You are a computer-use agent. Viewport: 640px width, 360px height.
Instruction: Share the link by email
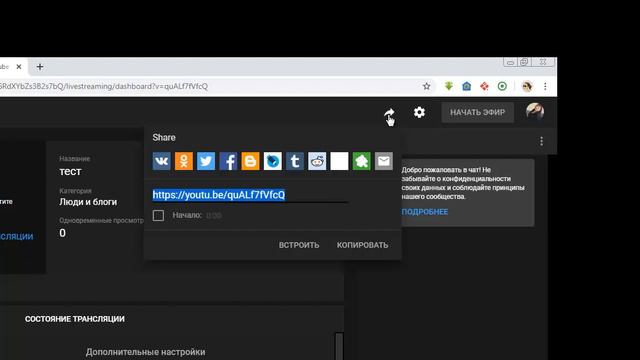point(384,161)
